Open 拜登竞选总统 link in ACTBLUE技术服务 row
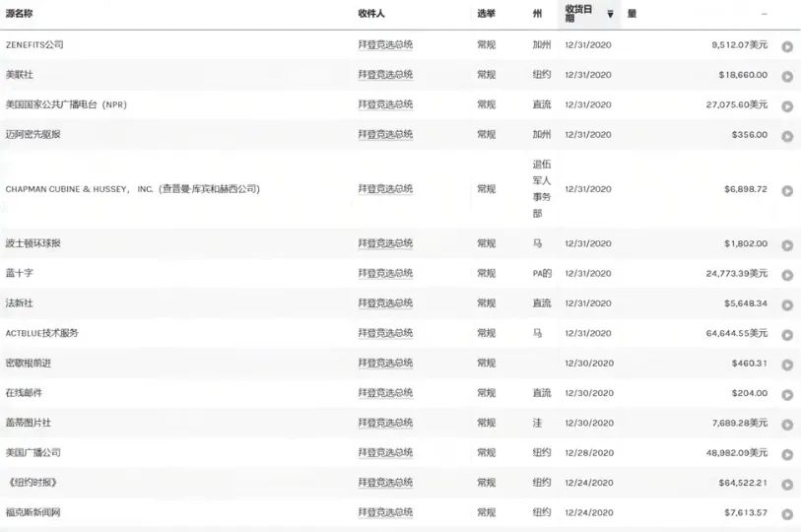The image size is (801, 532). (x=385, y=333)
